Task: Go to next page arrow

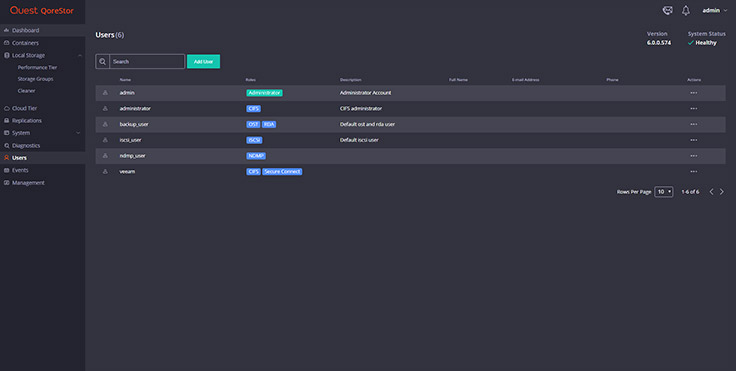Action: pos(722,192)
